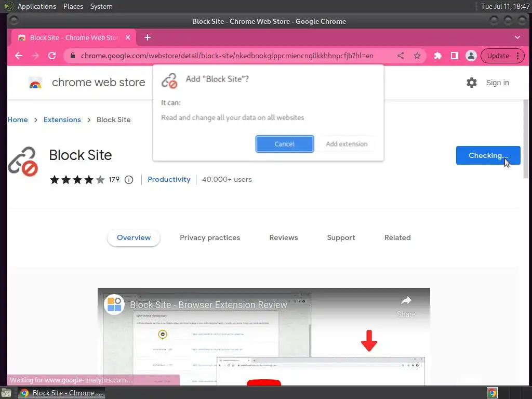Click the rating info icon next to 179
The height and width of the screenshot is (399, 532).
click(129, 179)
